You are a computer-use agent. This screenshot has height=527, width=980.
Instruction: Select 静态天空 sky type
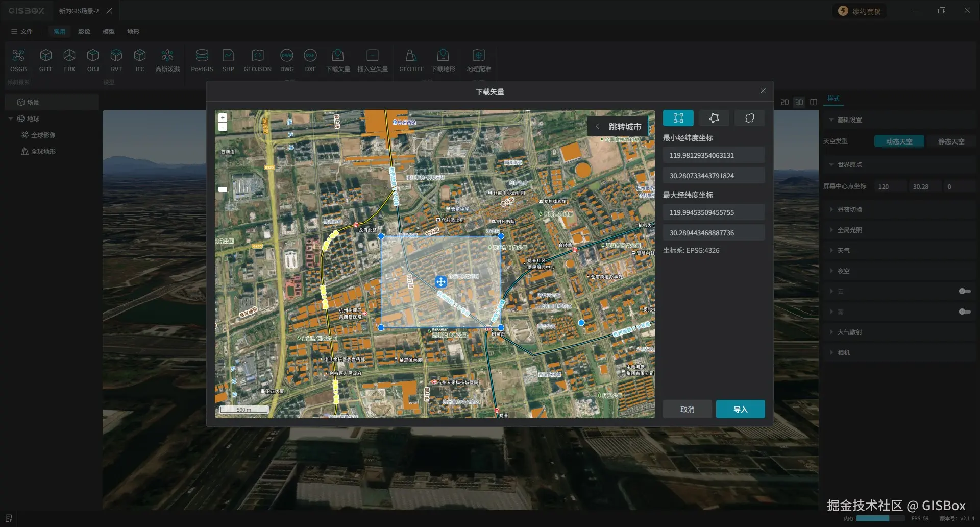(x=951, y=141)
